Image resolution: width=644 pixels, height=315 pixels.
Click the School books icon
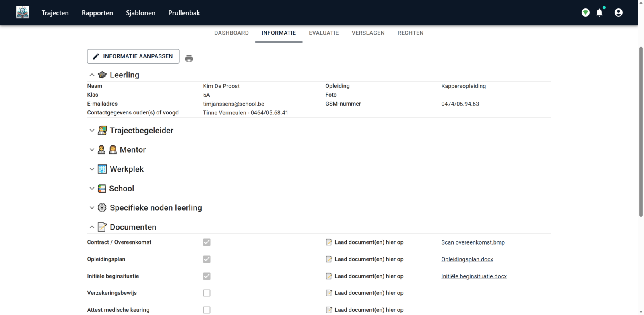pos(102,189)
